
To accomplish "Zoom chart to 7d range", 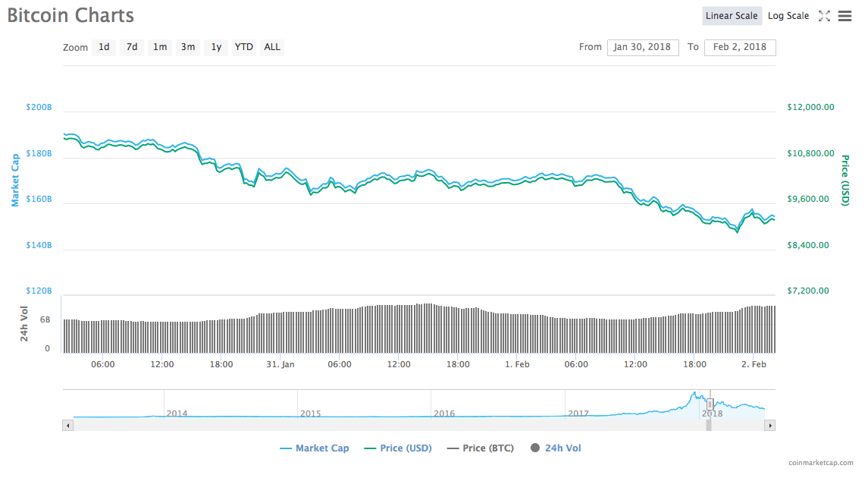I will 132,47.
